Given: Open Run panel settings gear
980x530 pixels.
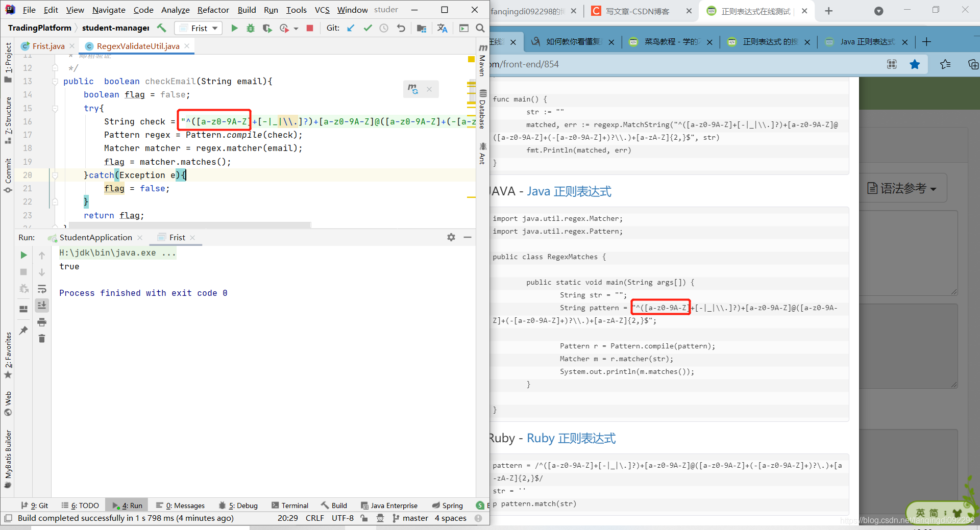Looking at the screenshot, I should point(451,237).
